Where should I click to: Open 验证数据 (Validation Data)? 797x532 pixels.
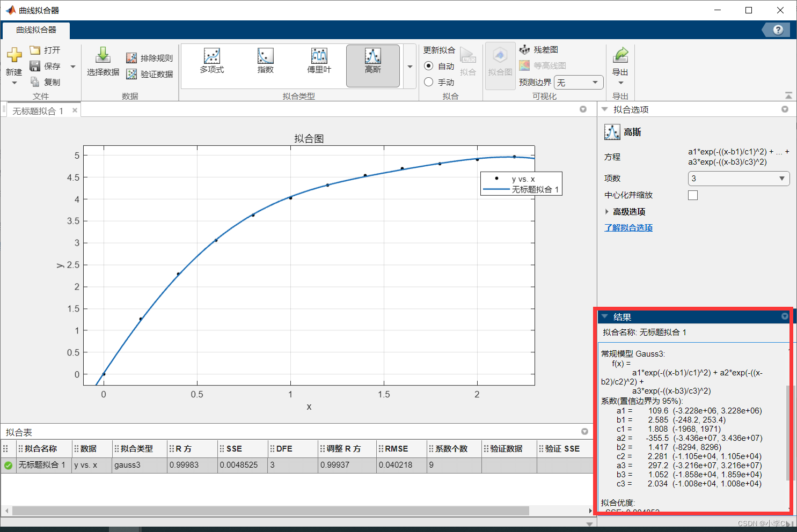pyautogui.click(x=149, y=74)
